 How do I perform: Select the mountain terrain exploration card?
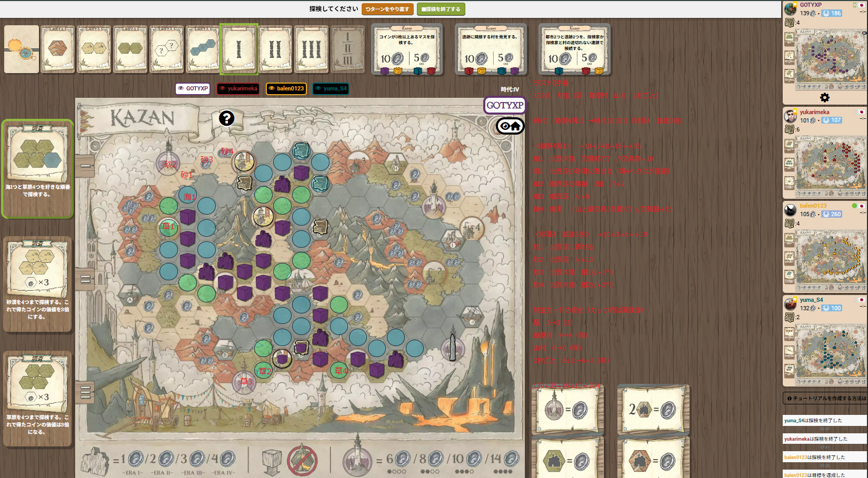(x=58, y=49)
